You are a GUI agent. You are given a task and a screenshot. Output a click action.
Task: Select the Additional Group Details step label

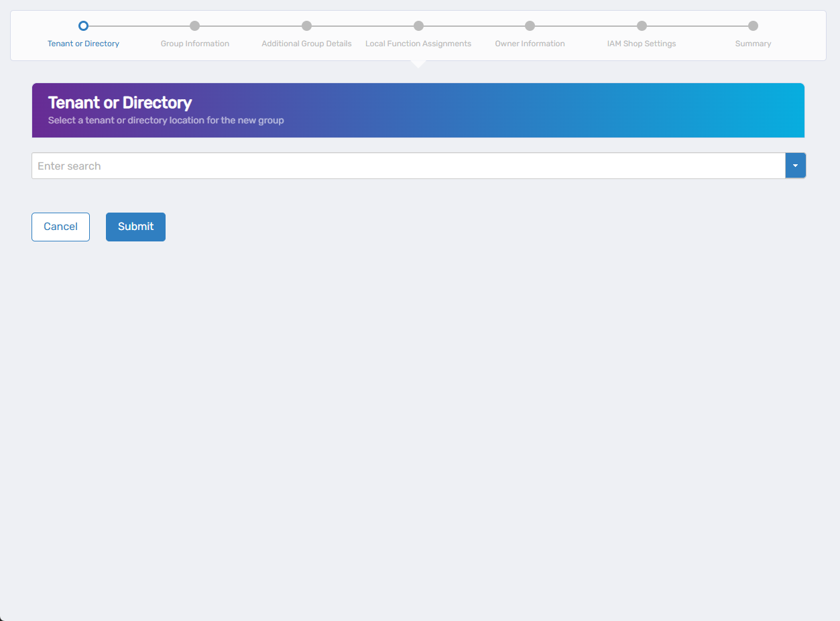306,43
